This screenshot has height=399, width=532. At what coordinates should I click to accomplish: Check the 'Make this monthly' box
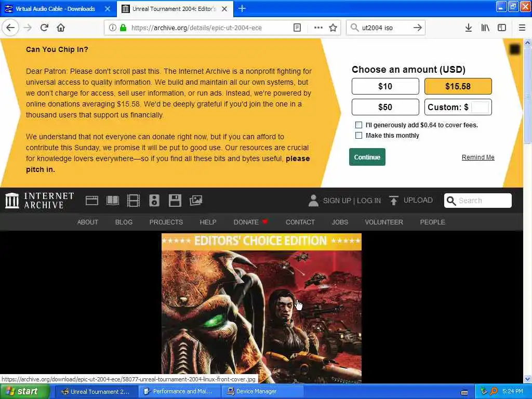click(358, 136)
